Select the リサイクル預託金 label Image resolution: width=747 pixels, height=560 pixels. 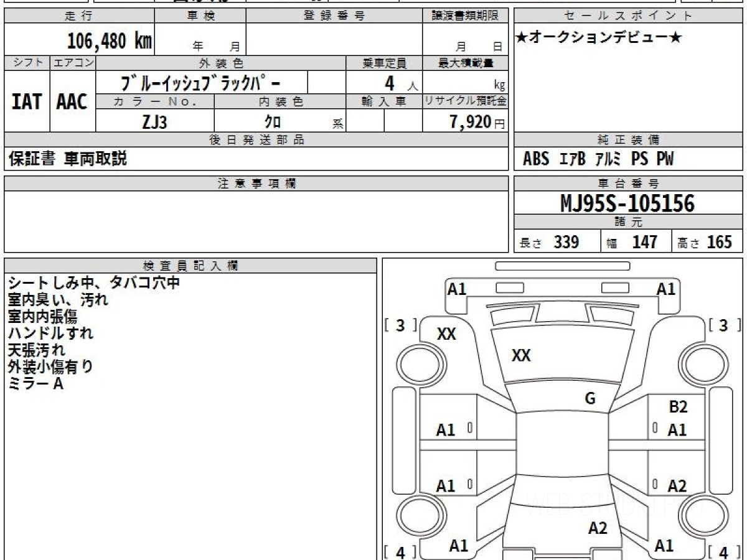tap(466, 101)
